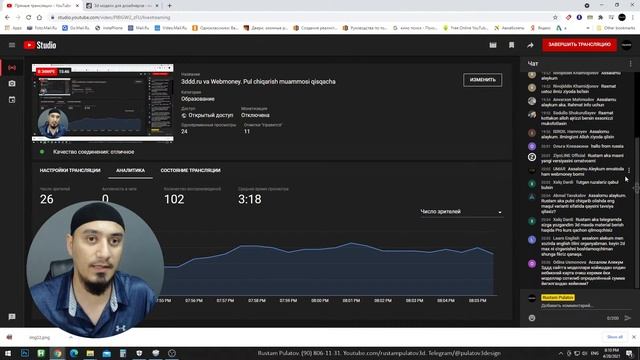Open File Explorer from the taskbar
Screen dimensions: 640x360
(x=90, y=353)
